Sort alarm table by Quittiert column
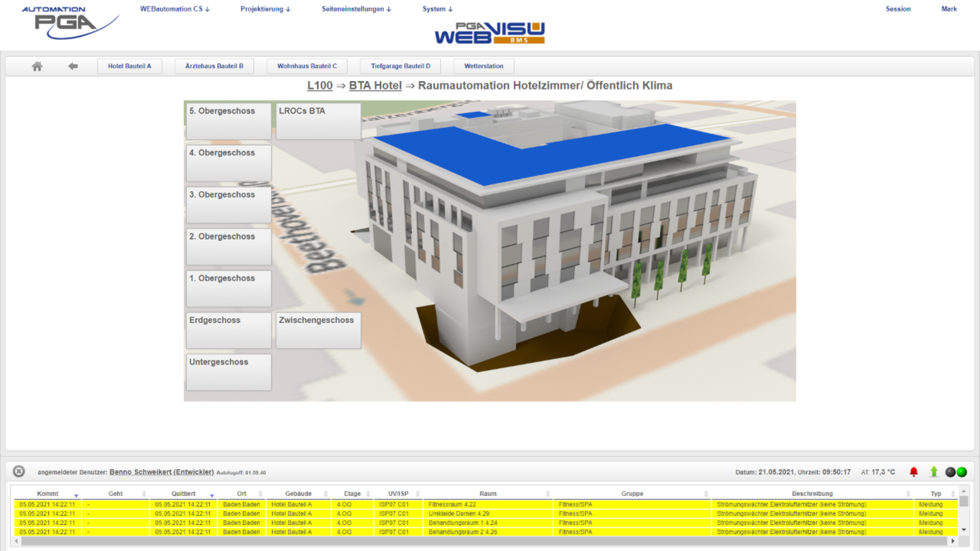The height and width of the screenshot is (551, 980). click(x=184, y=494)
